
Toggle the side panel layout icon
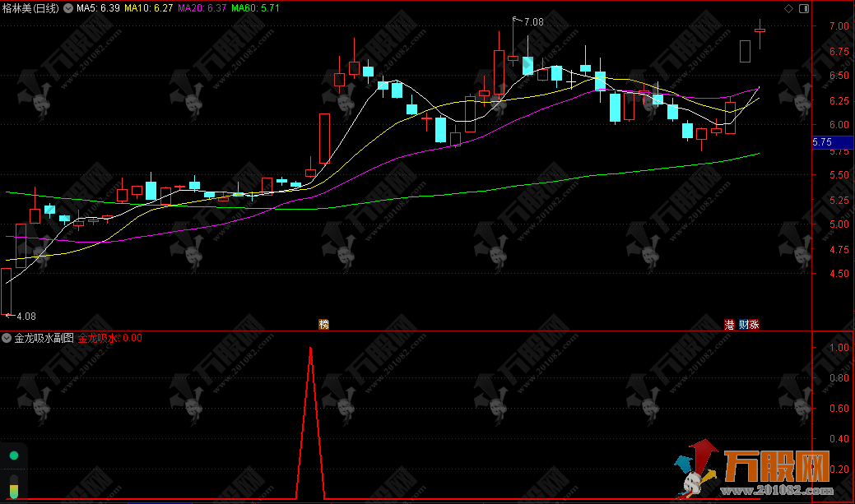pyautogui.click(x=804, y=8)
